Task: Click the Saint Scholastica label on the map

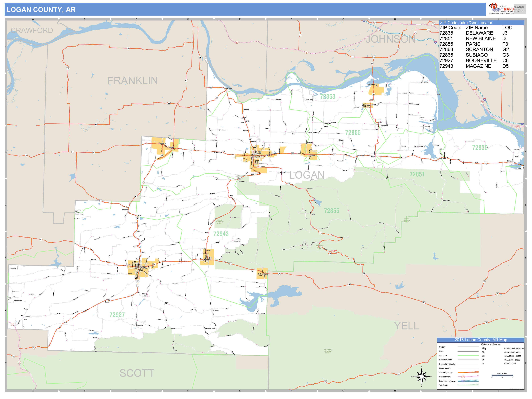Action: tap(418, 146)
